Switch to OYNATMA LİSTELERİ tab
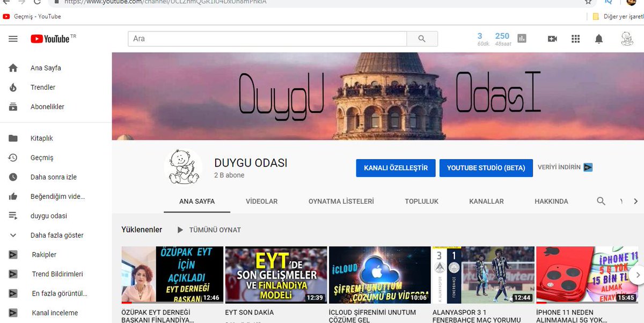644x323 pixels. point(341,202)
